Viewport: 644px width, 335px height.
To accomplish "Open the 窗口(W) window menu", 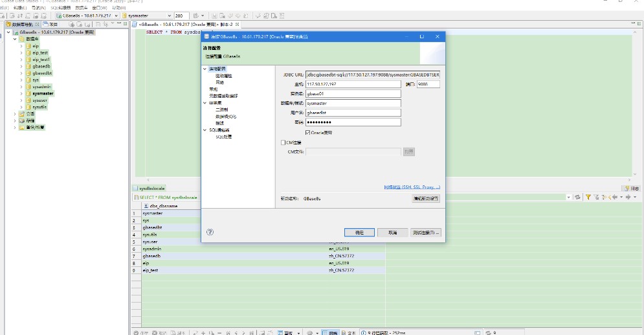I will coord(100,7).
